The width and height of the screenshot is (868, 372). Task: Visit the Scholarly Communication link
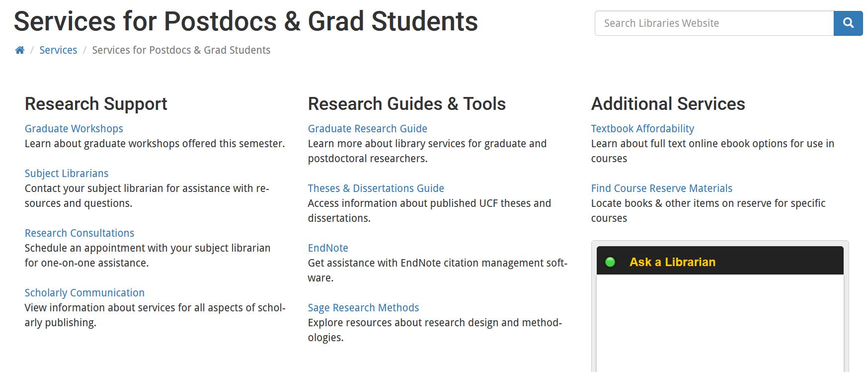coord(84,293)
